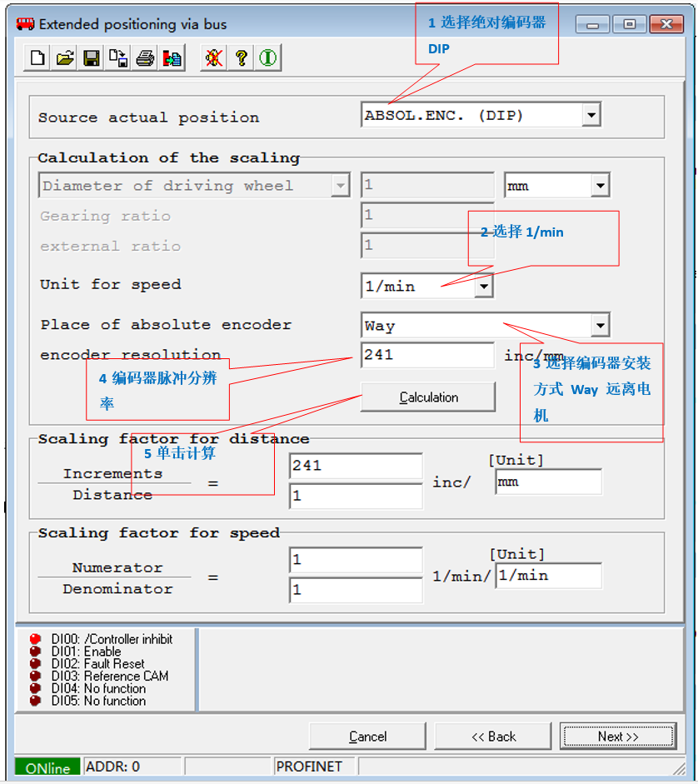
Task: Click the green circled I icon
Action: [x=267, y=58]
